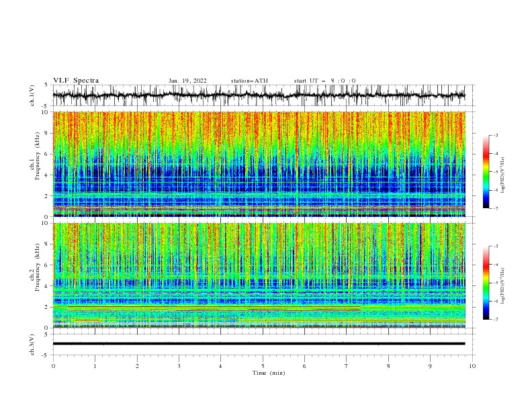This screenshot has width=532, height=411.
Task: Click the "Time (min)" axis label
Action: [269, 373]
